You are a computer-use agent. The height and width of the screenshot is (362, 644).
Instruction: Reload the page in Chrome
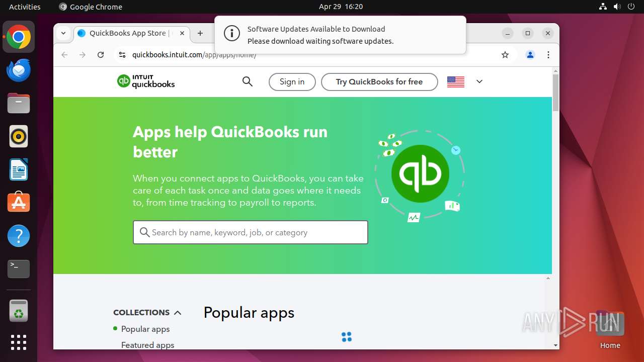tap(101, 55)
